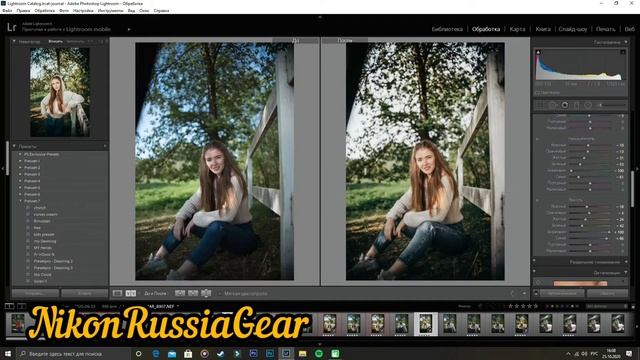Collapse the Preset 7 folder

click(20, 201)
